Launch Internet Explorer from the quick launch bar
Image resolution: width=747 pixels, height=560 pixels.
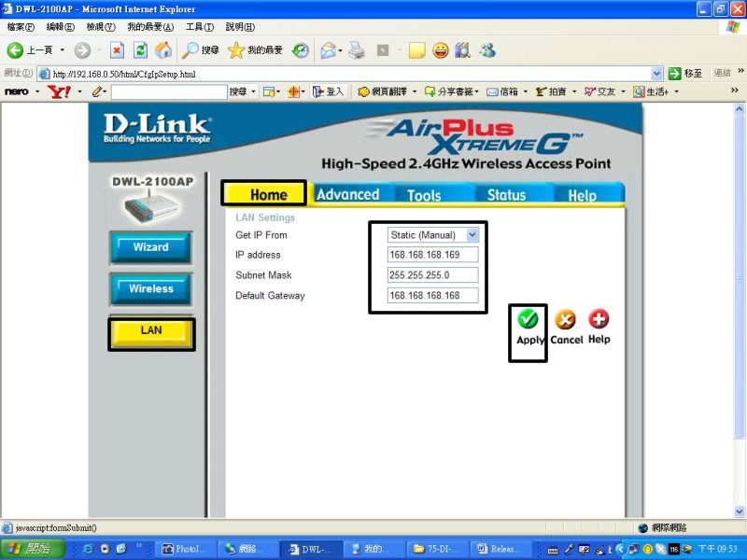pos(87,549)
